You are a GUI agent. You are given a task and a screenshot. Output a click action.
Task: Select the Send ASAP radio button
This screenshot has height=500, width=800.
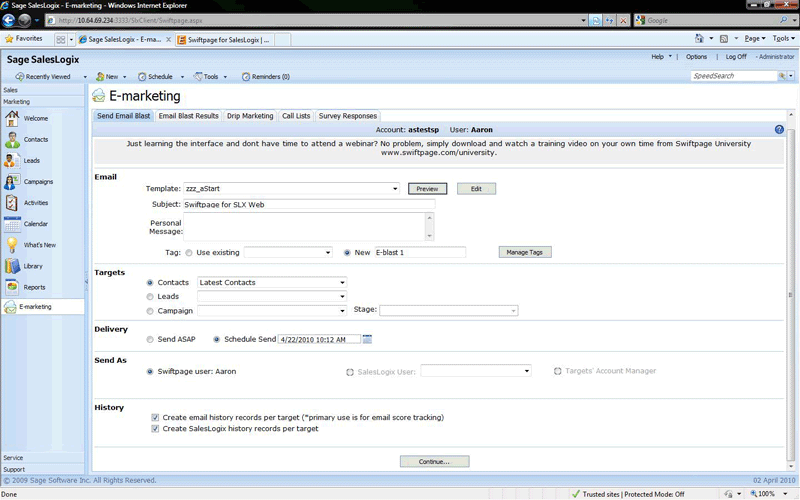point(150,339)
